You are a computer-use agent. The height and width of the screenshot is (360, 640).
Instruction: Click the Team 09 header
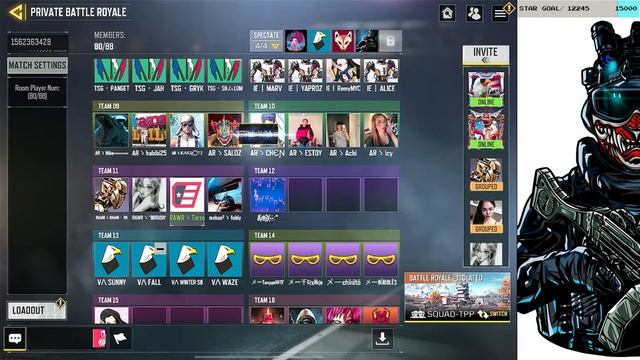pos(168,106)
